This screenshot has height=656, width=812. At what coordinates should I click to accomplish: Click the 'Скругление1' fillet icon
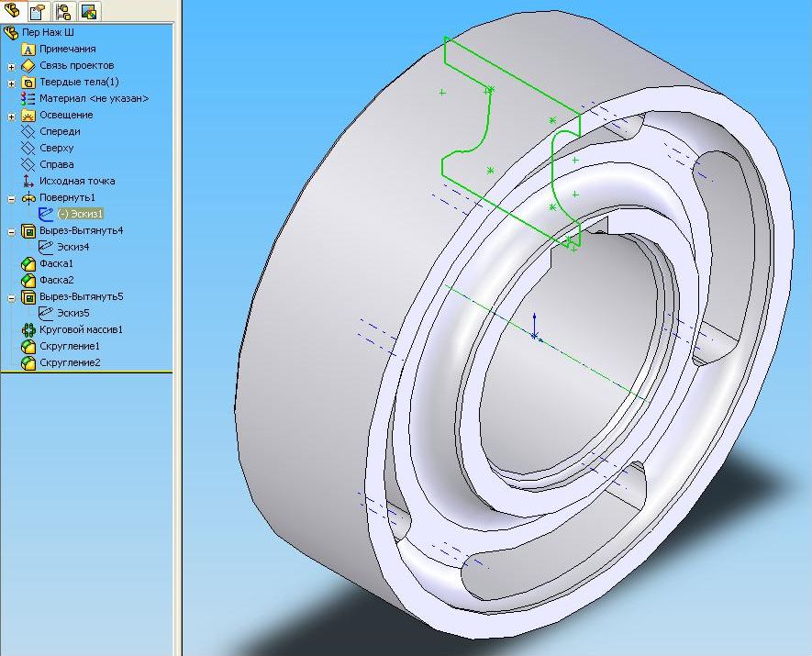coord(28,347)
